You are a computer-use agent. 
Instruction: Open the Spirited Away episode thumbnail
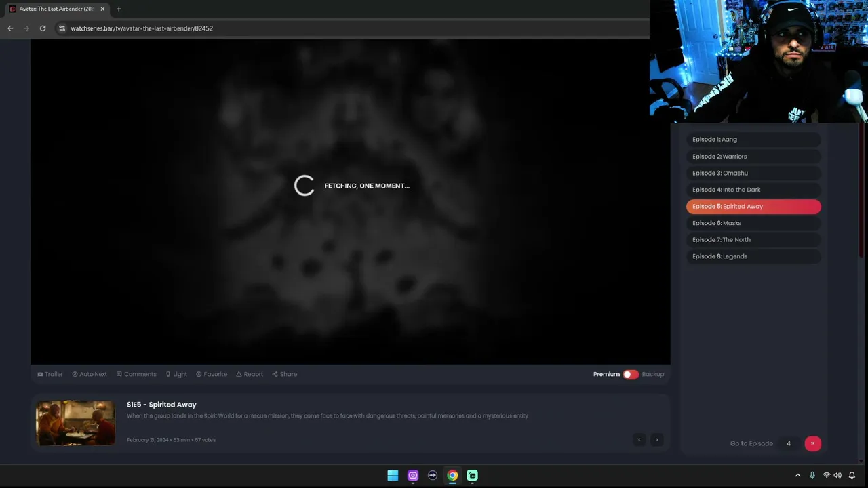click(x=75, y=423)
